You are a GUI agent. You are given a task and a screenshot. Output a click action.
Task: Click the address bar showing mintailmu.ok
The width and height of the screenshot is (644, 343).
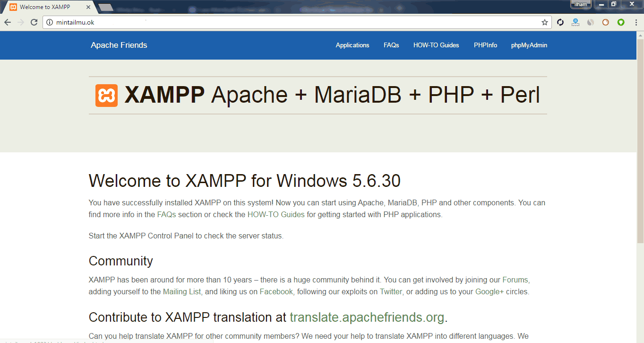tap(298, 22)
